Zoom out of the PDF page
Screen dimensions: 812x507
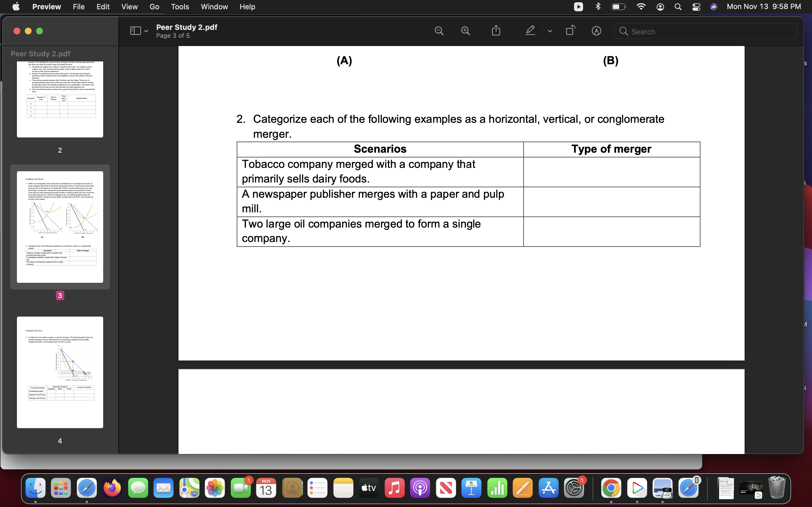[x=439, y=31]
